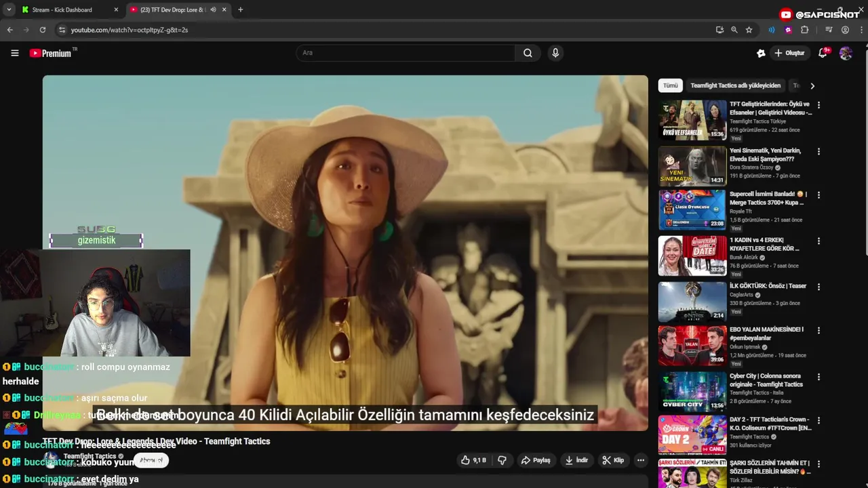This screenshot has width=868, height=488.
Task: Click the sparkle icon left of Oluştur
Action: pyautogui.click(x=761, y=53)
